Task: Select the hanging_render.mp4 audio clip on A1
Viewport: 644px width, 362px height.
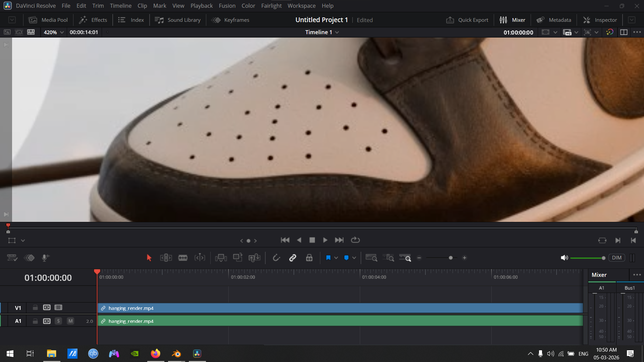Action: 340,321
